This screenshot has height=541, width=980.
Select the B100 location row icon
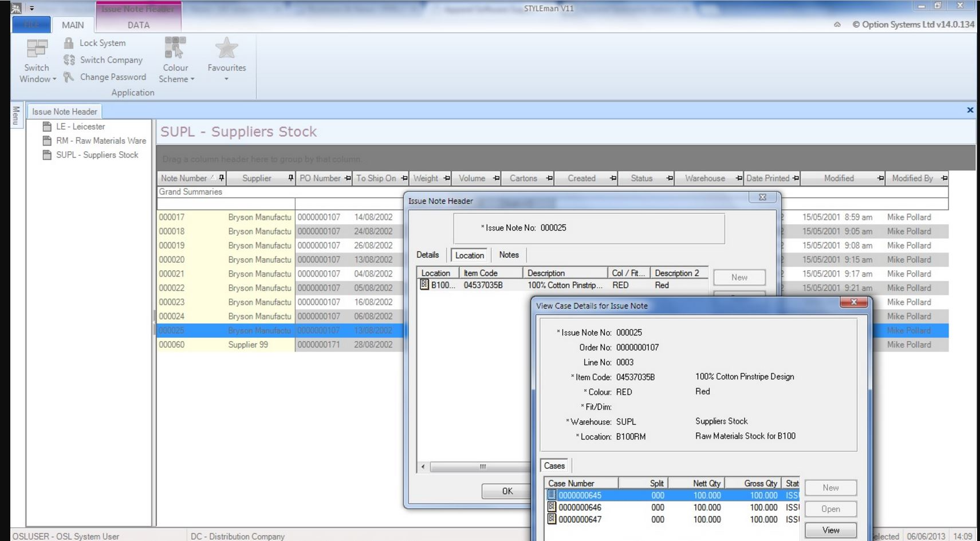point(424,285)
